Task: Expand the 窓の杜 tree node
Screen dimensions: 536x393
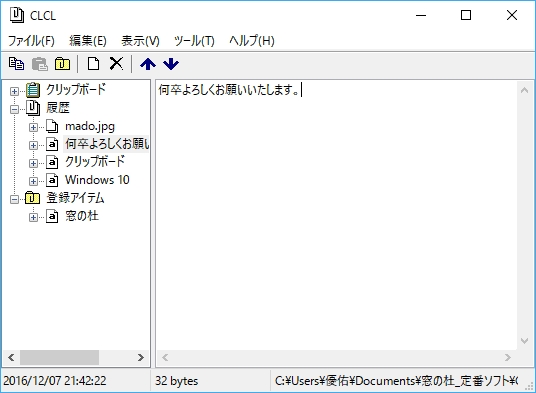Action: pos(33,217)
